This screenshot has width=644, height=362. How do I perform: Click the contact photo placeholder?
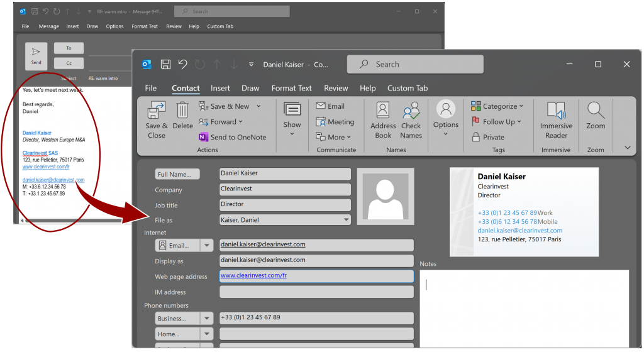(385, 196)
